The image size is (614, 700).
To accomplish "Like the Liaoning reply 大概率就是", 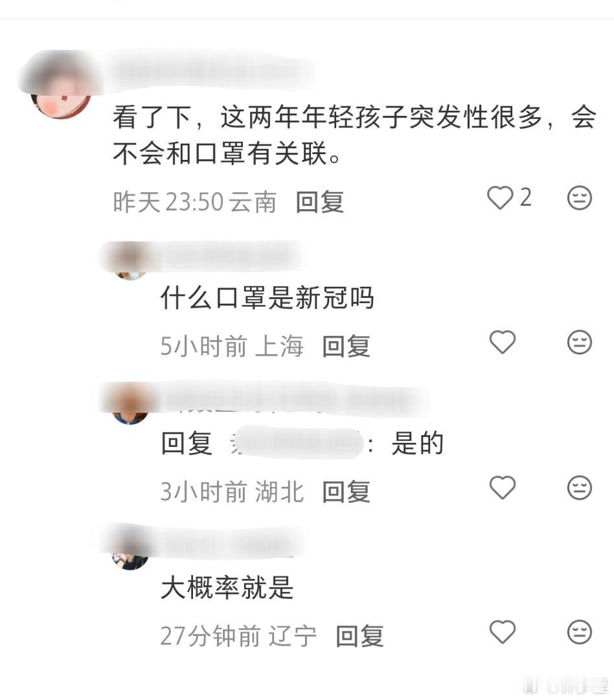I will [x=503, y=632].
